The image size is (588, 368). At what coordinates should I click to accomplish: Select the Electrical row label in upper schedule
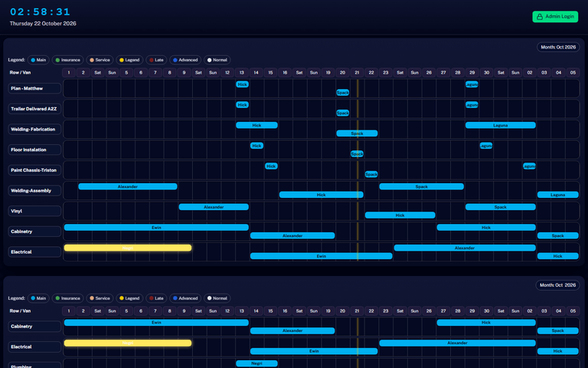[34, 251]
